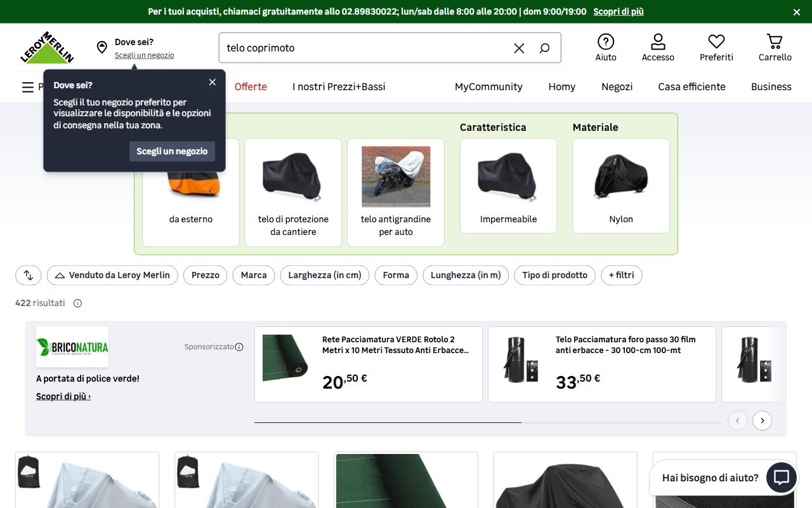Image resolution: width=812 pixels, height=508 pixels.
Task: Open the hamburger products menu
Action: click(28, 87)
